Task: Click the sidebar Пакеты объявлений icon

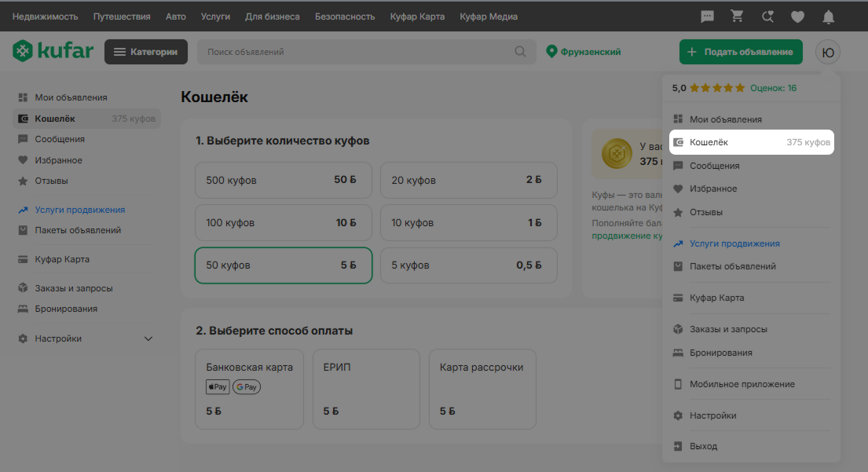Action: 23,230
